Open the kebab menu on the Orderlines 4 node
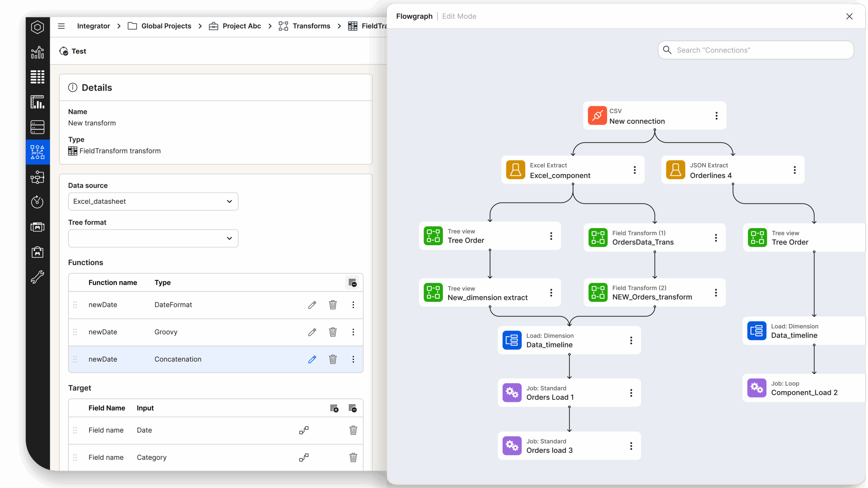Viewport: 868px width, 488px height. coord(795,170)
